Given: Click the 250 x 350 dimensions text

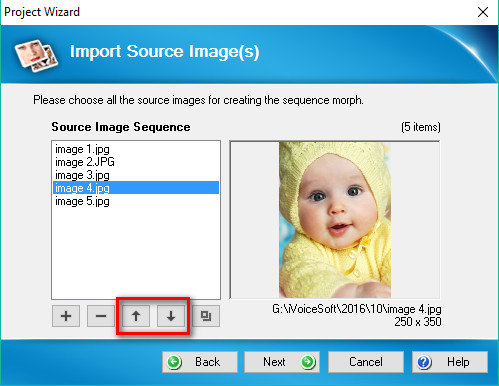Looking at the screenshot, I should point(418,322).
